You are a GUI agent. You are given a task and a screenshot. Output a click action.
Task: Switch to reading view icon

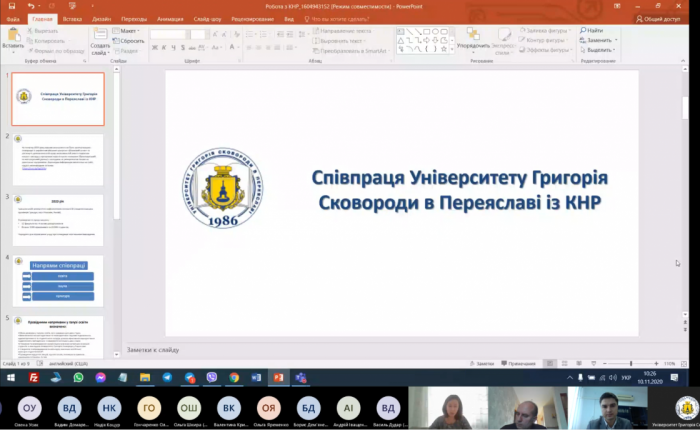(579, 364)
